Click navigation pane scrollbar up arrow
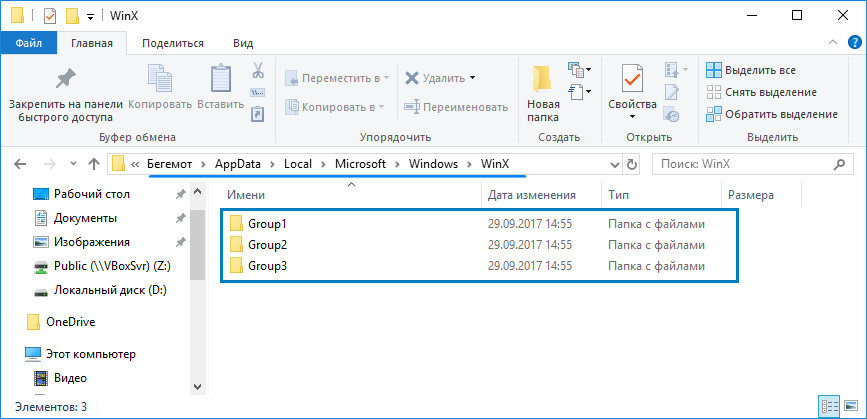Viewport: 867px width, 419px height. click(x=197, y=193)
